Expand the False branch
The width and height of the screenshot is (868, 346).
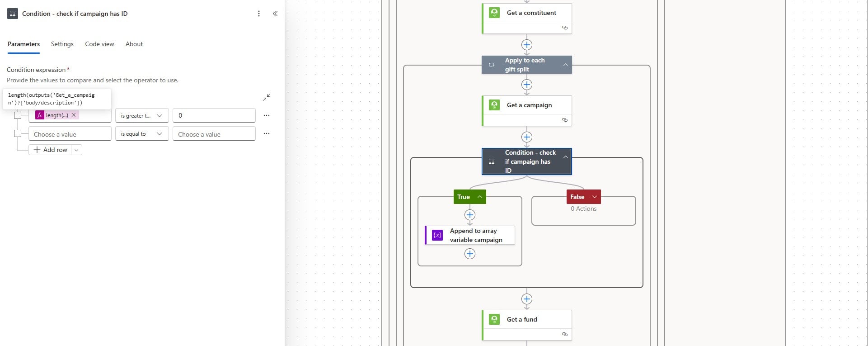(595, 197)
